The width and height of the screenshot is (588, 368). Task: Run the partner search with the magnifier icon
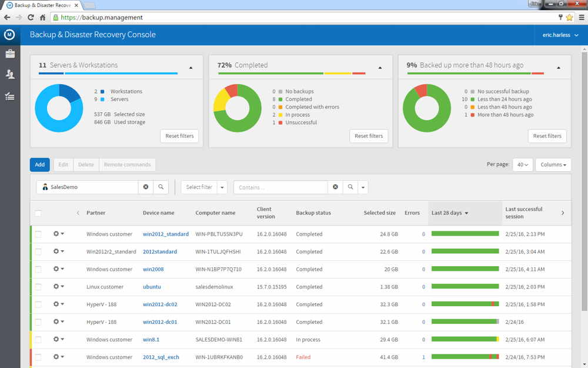click(161, 187)
